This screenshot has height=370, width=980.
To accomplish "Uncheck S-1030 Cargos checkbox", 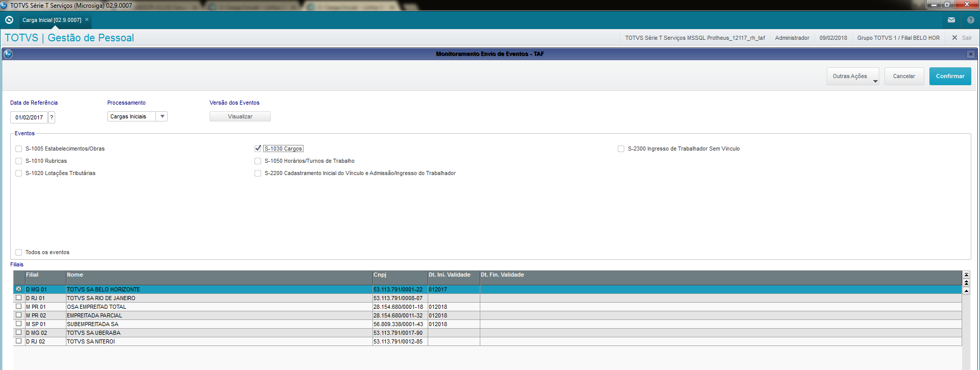I will [x=258, y=149].
